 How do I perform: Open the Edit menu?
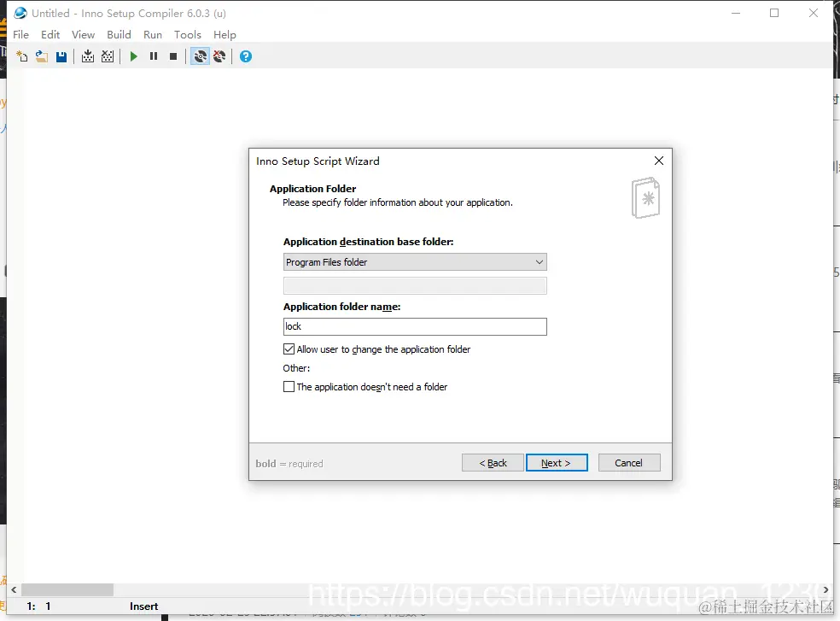pos(50,35)
